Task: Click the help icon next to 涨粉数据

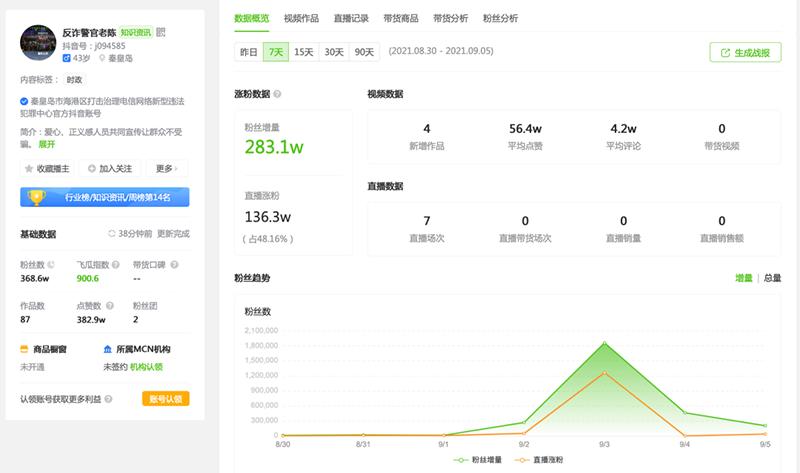Action: tap(277, 95)
